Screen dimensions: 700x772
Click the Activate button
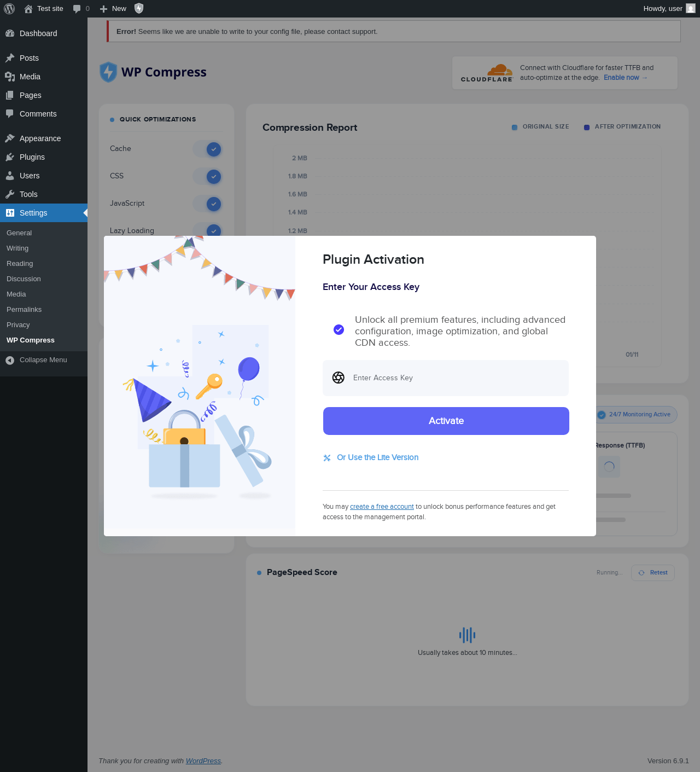click(x=446, y=421)
